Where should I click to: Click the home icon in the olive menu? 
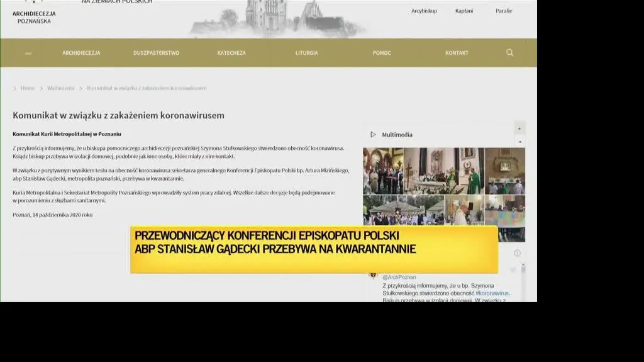click(x=28, y=53)
